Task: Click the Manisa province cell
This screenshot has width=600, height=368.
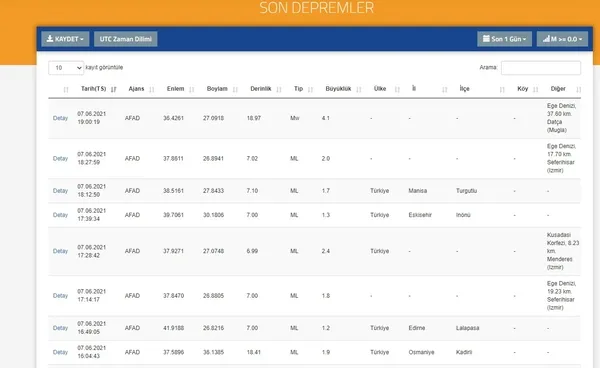Action: 417,191
